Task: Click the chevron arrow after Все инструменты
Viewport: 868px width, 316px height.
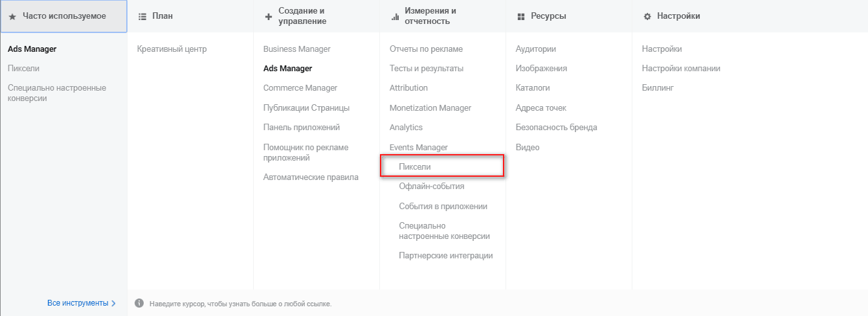Action: point(114,303)
